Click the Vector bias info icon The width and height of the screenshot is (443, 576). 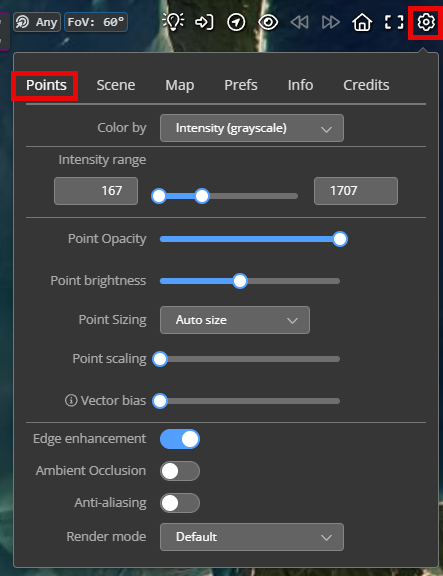[x=71, y=400]
